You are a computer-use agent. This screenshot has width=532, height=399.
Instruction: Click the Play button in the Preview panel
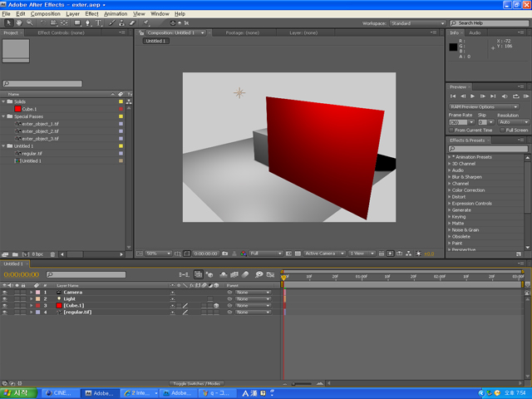pyautogui.click(x=473, y=96)
